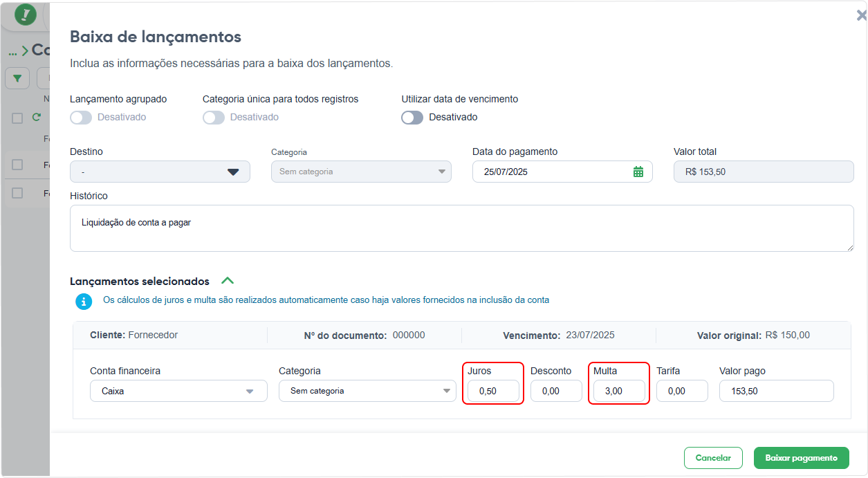Tick the first row checkbox behind dialog

tap(17, 165)
